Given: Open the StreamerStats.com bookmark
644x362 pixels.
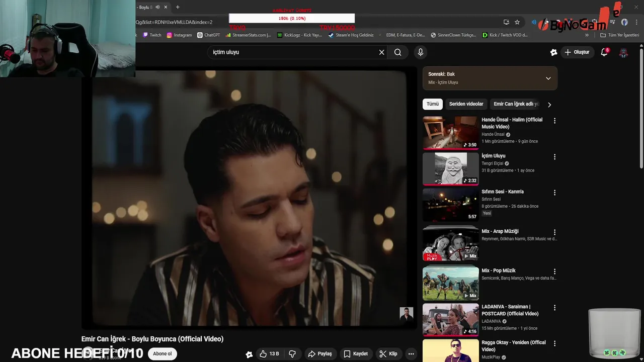Looking at the screenshot, I should coord(249,35).
